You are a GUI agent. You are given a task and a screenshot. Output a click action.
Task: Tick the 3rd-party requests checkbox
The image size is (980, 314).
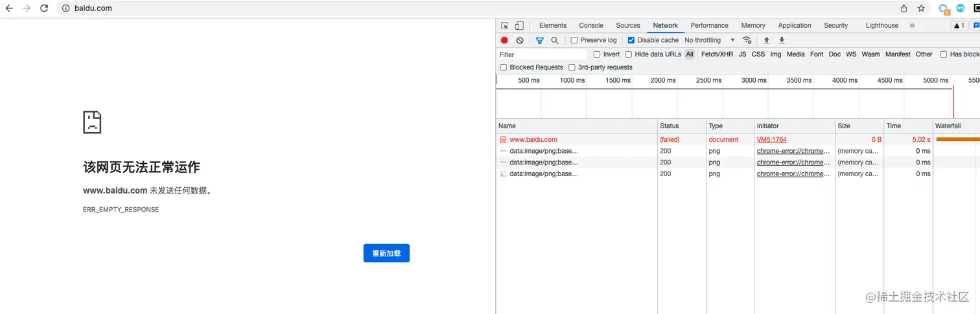point(572,67)
